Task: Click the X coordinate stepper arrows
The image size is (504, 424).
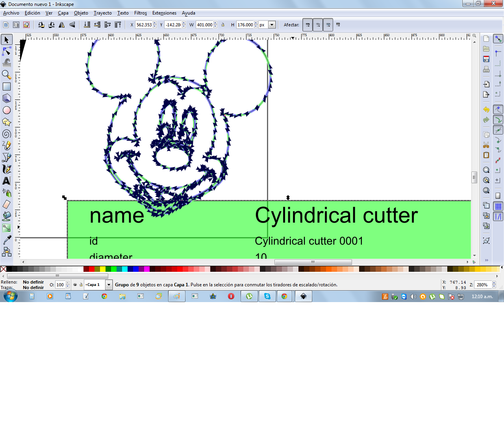Action: [x=155, y=25]
